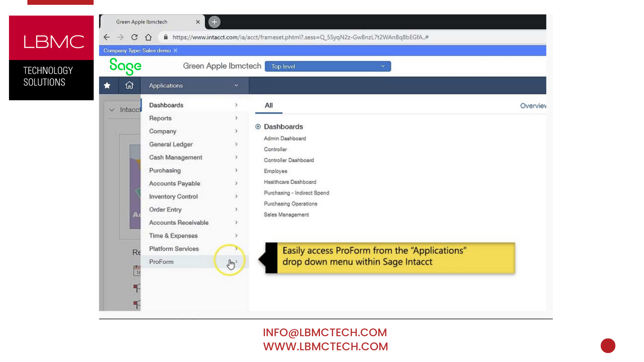Click the Sage logo
The height and width of the screenshot is (362, 644).
point(125,66)
